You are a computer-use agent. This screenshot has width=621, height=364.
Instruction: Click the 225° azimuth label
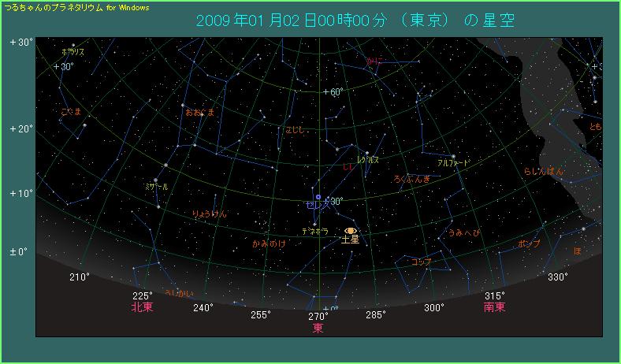click(x=143, y=296)
